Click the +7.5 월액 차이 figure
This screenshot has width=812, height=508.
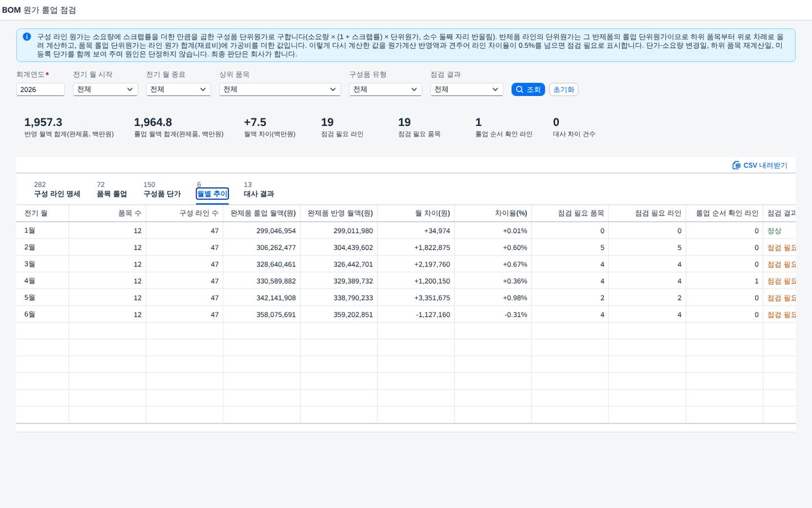click(x=255, y=122)
